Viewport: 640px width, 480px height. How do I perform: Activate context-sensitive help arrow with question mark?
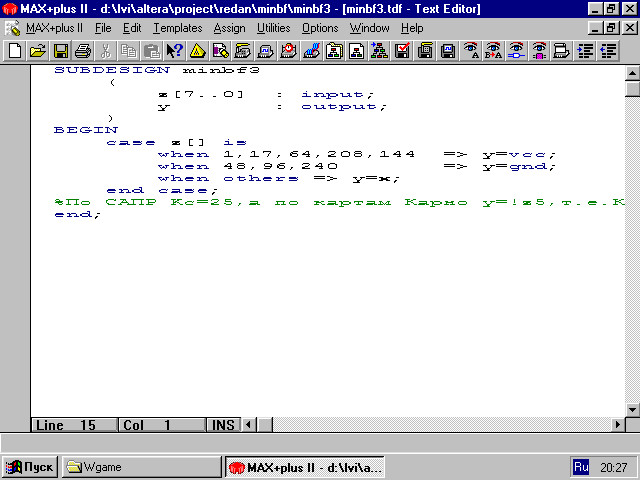tap(175, 51)
